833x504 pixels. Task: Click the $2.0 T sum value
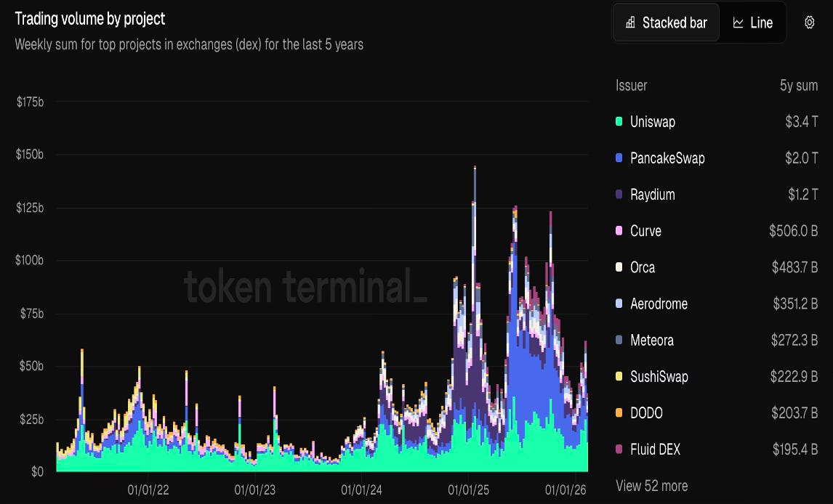click(x=802, y=158)
